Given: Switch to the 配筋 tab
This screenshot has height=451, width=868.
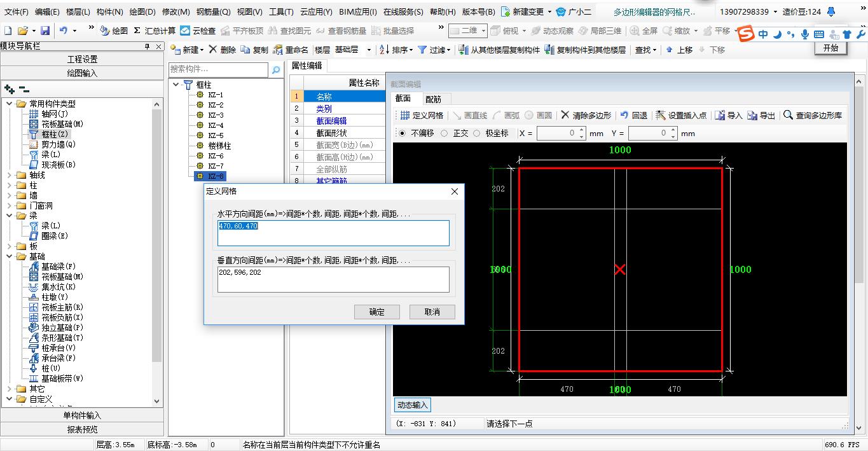Looking at the screenshot, I should pyautogui.click(x=433, y=99).
